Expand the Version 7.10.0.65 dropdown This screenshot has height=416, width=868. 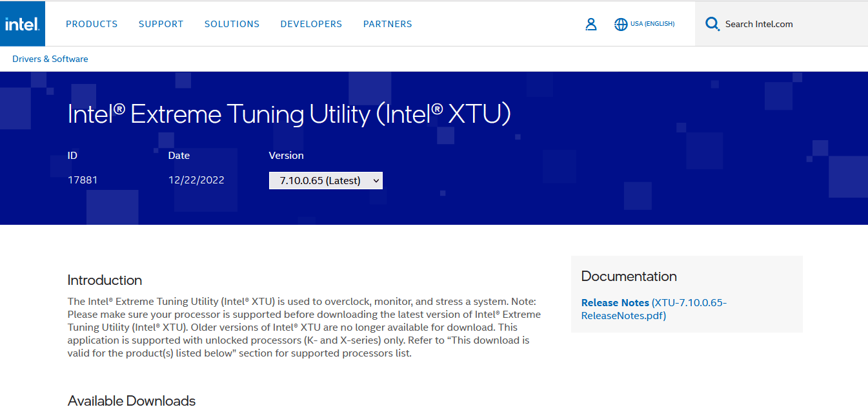pyautogui.click(x=326, y=181)
